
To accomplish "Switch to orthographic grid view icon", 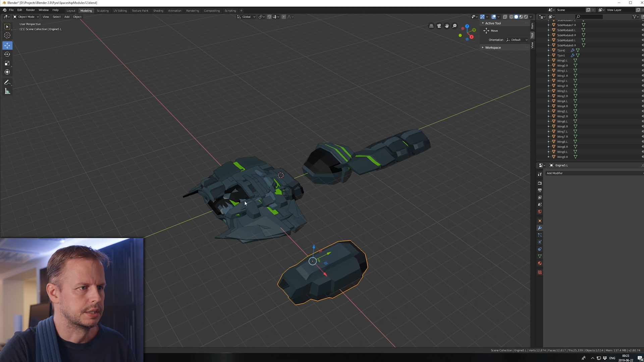I will (x=431, y=26).
